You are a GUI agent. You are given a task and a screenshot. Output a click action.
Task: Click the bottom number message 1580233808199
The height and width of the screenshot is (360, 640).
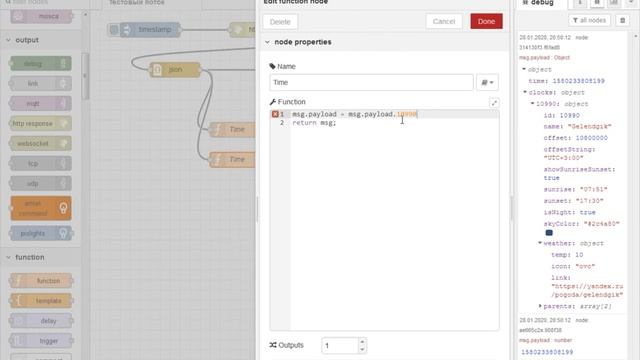pos(547,352)
